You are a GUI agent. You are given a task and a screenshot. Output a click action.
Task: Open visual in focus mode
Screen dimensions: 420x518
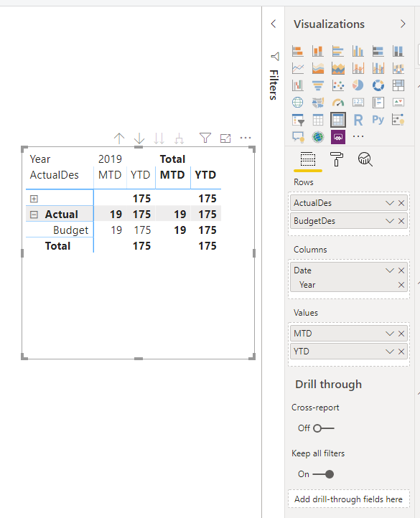click(x=225, y=138)
